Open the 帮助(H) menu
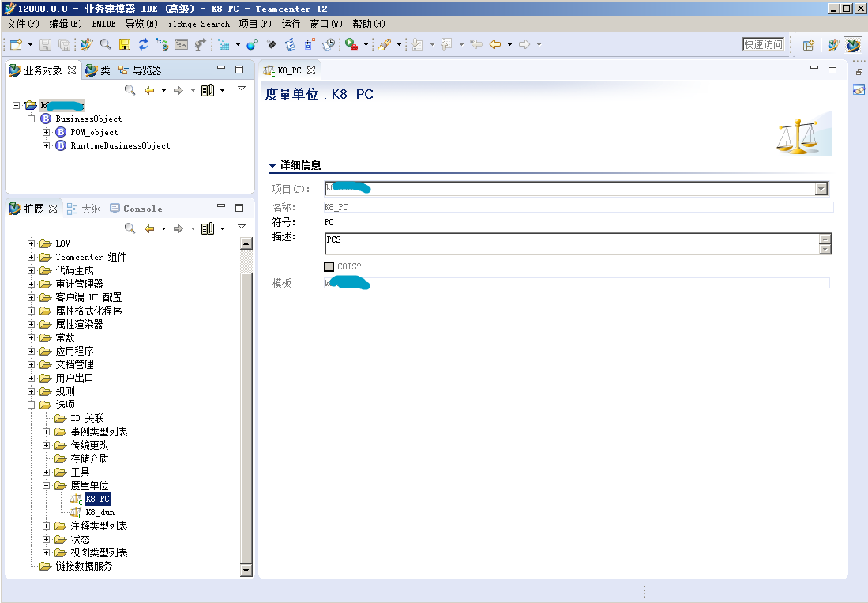Screen dimensions: 868x603 [x=369, y=24]
